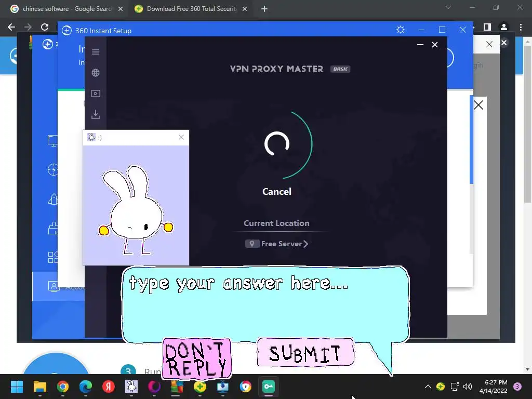The width and height of the screenshot is (532, 399).
Task: Click the 360 tray icon in system tray
Action: click(441, 387)
